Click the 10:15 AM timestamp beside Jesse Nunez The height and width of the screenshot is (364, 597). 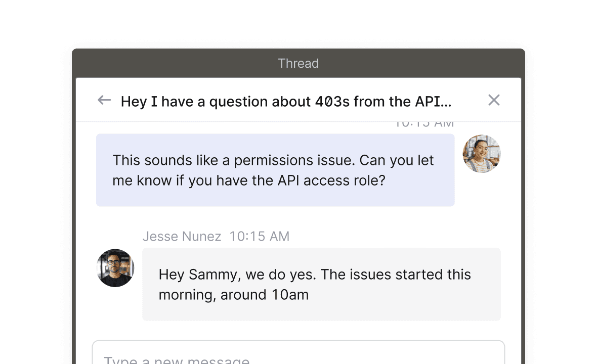click(259, 237)
